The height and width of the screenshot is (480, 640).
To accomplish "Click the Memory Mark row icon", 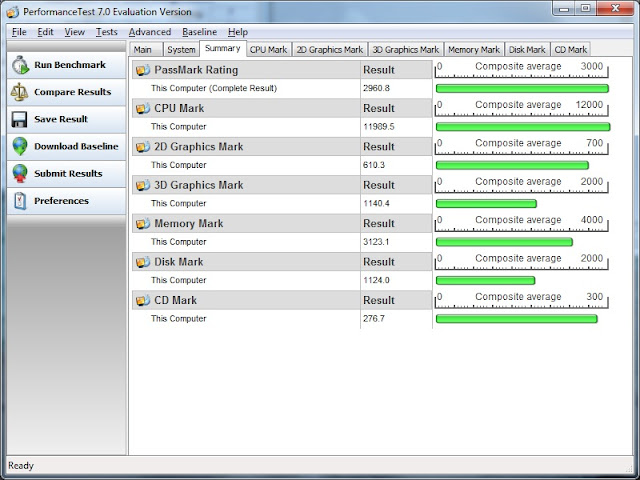I will point(143,224).
